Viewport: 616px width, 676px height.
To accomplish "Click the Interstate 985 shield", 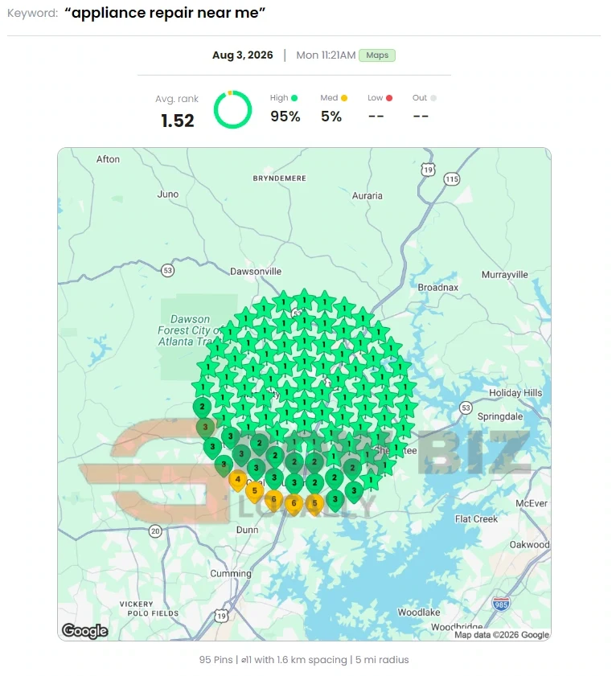I will (501, 604).
